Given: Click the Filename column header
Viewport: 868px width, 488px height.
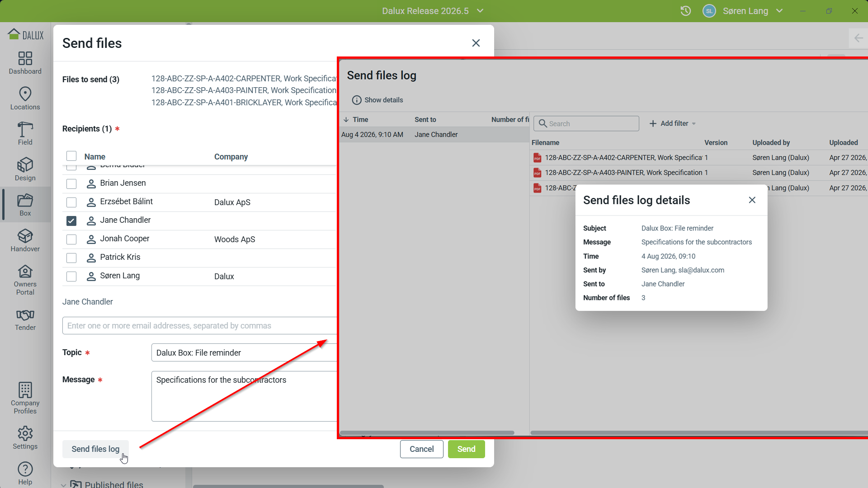Looking at the screenshot, I should coord(545,143).
